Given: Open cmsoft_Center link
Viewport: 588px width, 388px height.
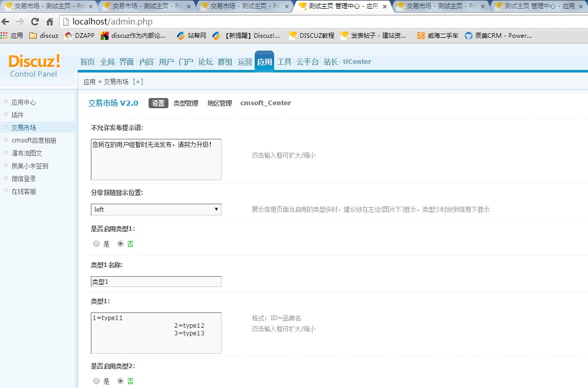Looking at the screenshot, I should click(x=265, y=103).
